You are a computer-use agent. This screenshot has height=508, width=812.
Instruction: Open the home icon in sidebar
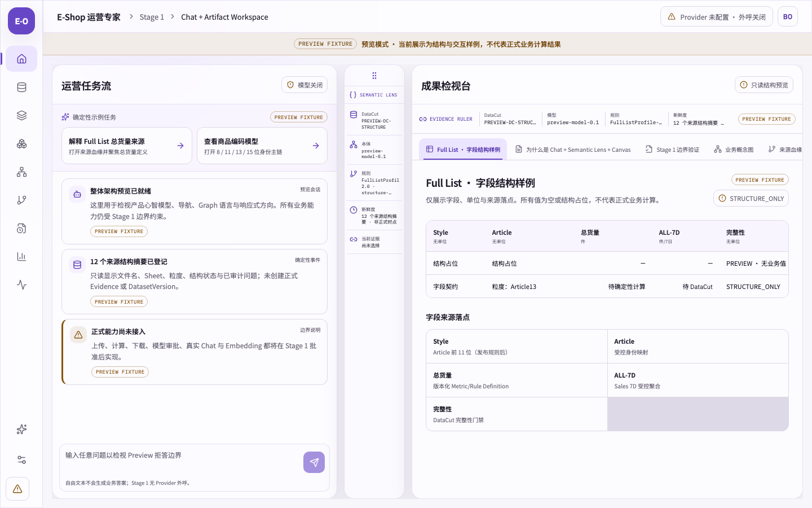point(21,59)
